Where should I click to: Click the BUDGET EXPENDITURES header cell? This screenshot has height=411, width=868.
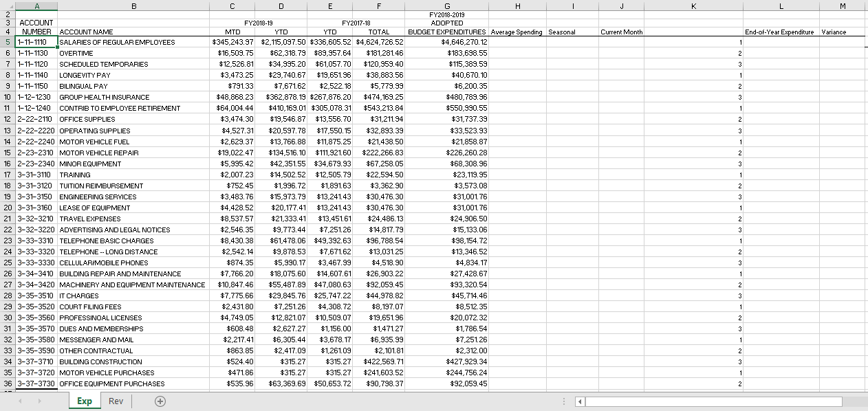coord(446,31)
